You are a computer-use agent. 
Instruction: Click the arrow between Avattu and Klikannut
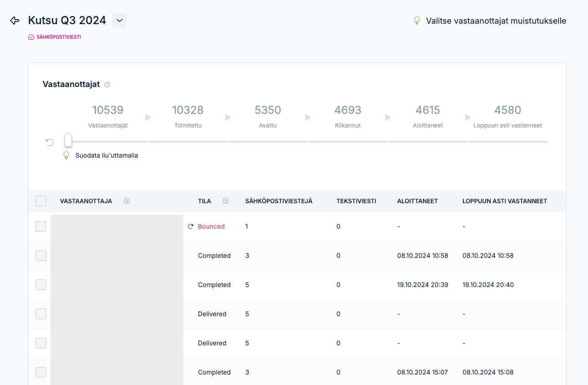pos(308,118)
